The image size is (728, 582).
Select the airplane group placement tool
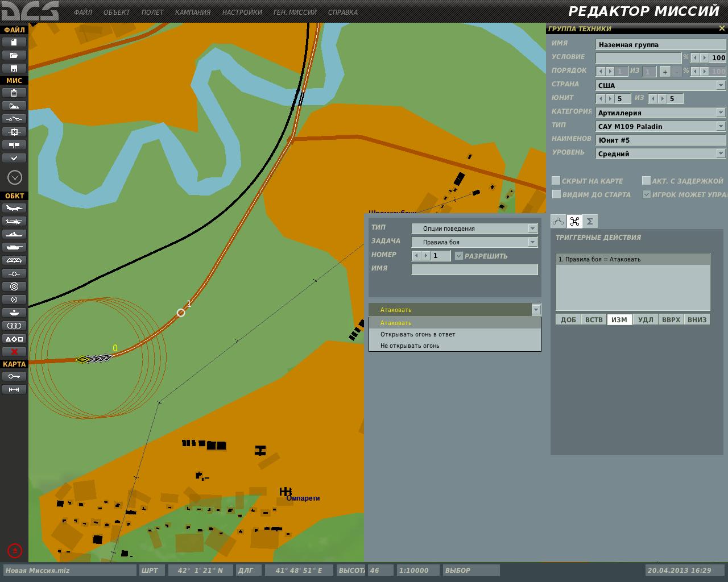14,208
